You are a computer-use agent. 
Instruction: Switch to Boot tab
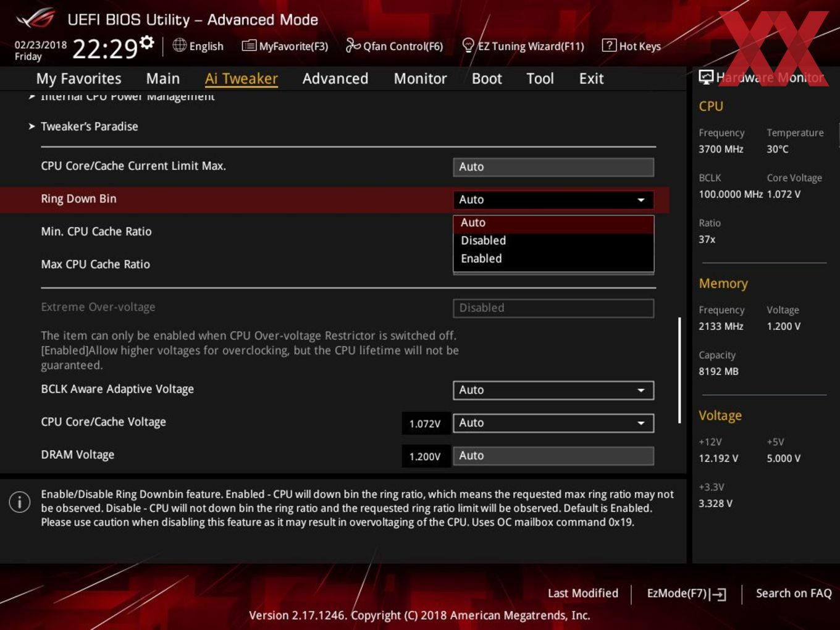point(487,78)
